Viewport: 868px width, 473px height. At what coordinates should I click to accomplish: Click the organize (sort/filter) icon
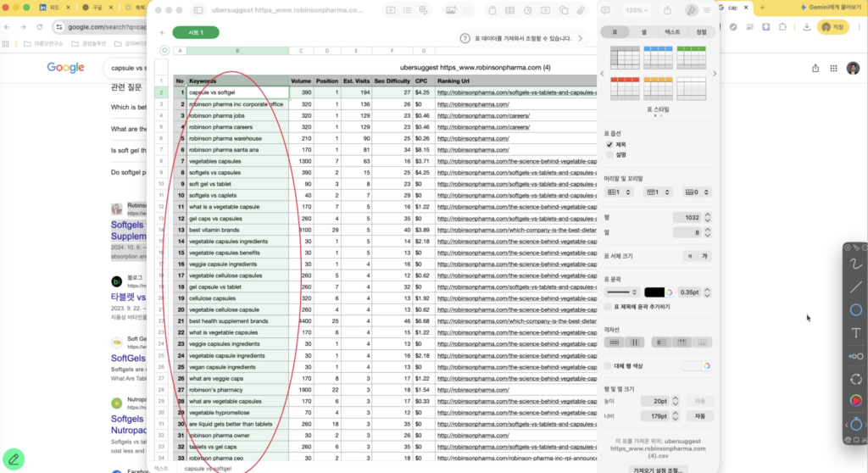click(x=707, y=10)
